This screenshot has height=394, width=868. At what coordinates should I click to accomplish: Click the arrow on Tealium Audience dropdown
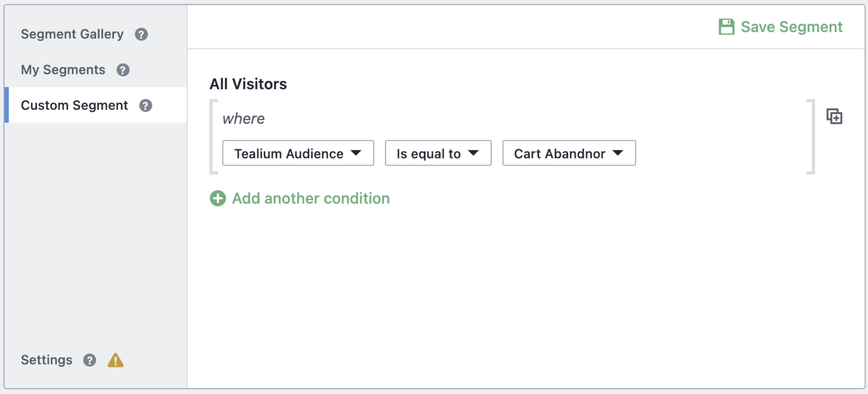tap(356, 153)
